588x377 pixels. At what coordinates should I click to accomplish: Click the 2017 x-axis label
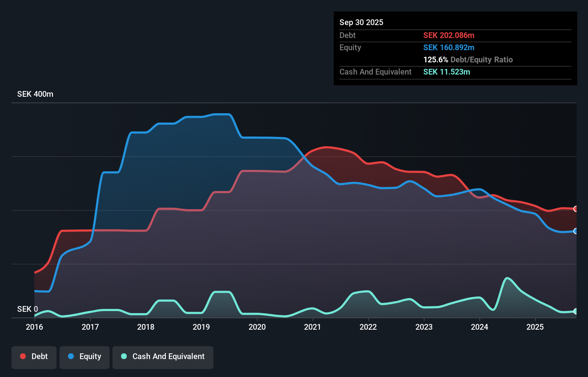(x=90, y=327)
